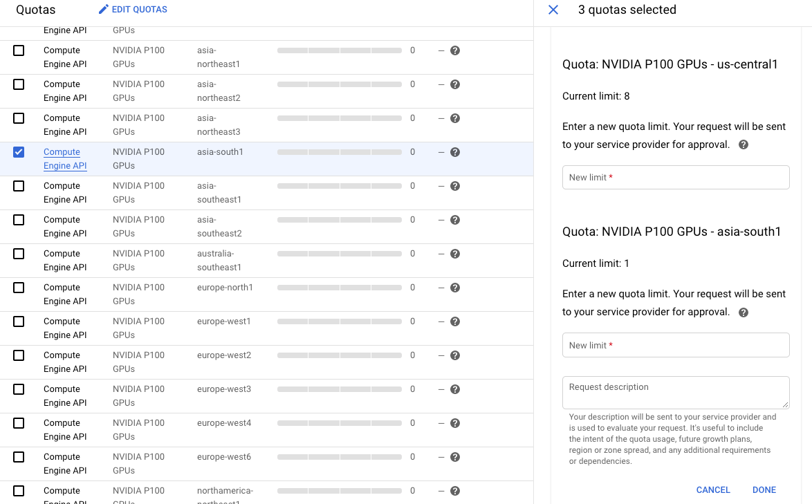Click '3 quotas selected' title
Image resolution: width=812 pixels, height=504 pixels.
pos(627,10)
